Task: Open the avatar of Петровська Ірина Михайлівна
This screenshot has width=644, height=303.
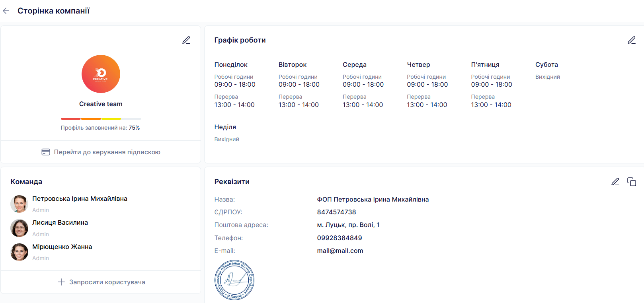Action: coord(19,204)
